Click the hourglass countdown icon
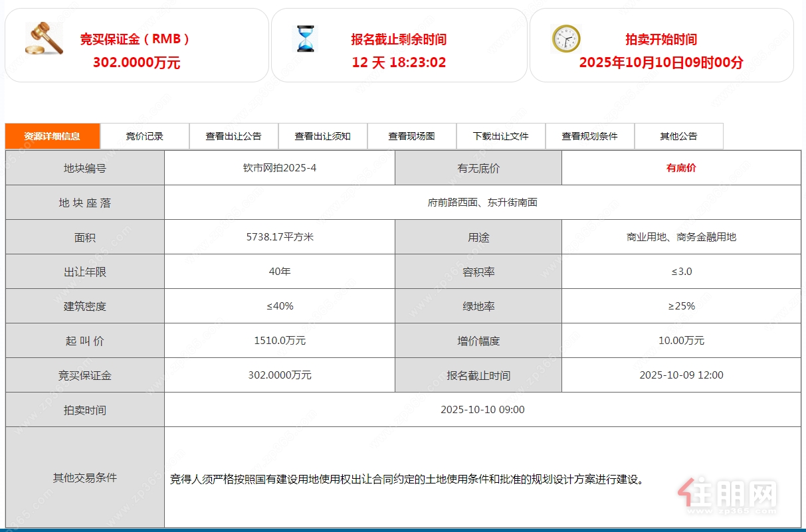Screen dimensions: 806x532 tap(306, 39)
